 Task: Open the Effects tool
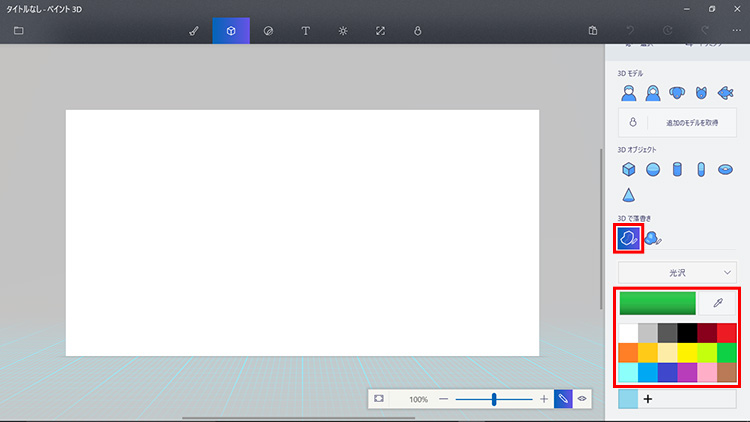(343, 31)
